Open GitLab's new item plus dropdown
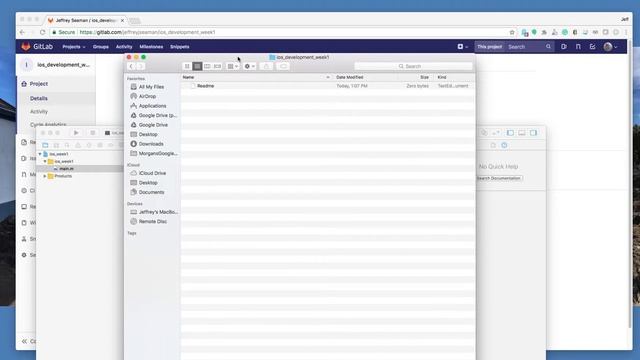The height and width of the screenshot is (360, 640). 462,47
